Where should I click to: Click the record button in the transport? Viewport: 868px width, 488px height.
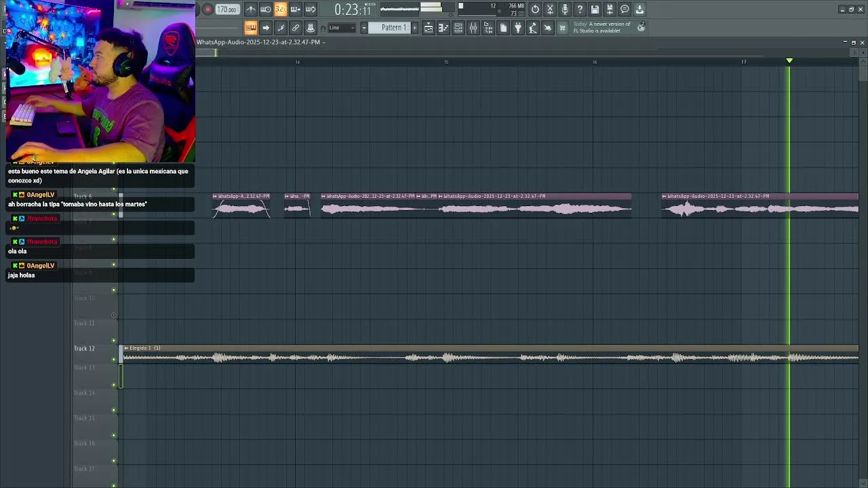pos(208,9)
